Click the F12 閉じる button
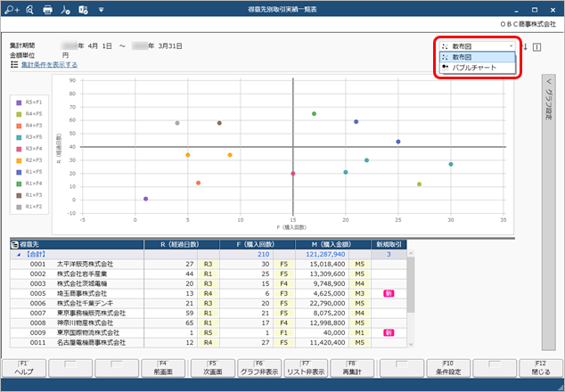The image size is (565, 392). click(541, 368)
